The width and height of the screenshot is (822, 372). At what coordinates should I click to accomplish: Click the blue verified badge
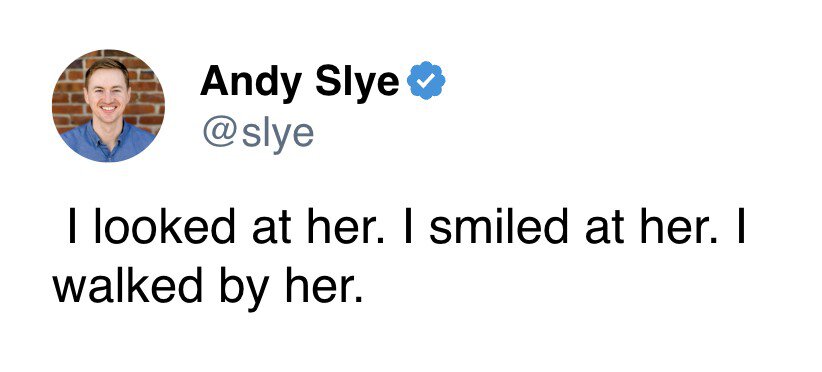tap(427, 80)
